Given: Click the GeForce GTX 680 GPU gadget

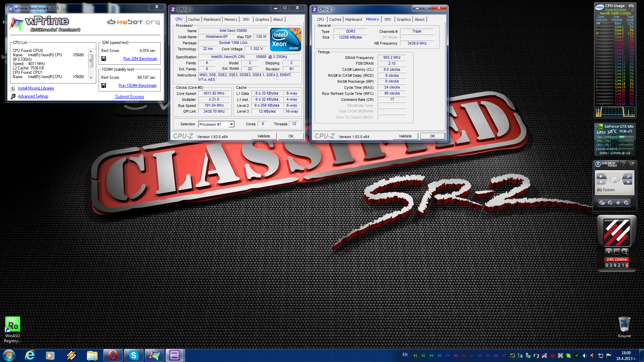Looking at the screenshot, I should pos(615,139).
